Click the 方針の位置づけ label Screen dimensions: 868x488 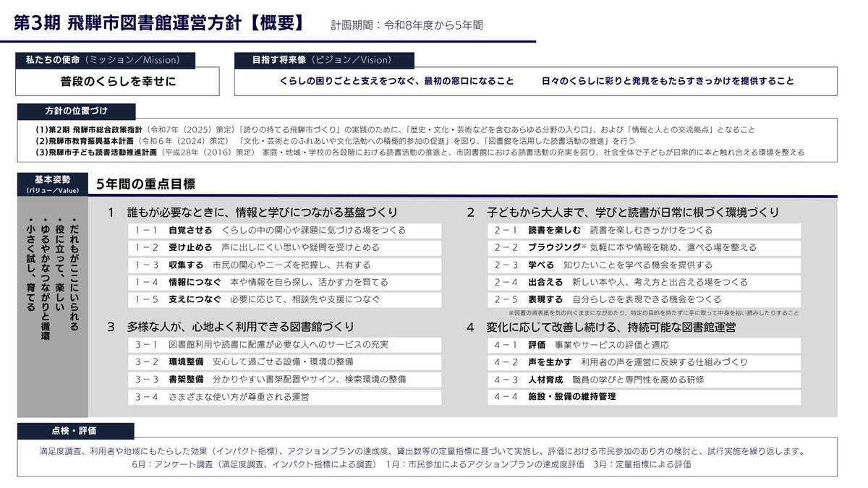tap(75, 111)
